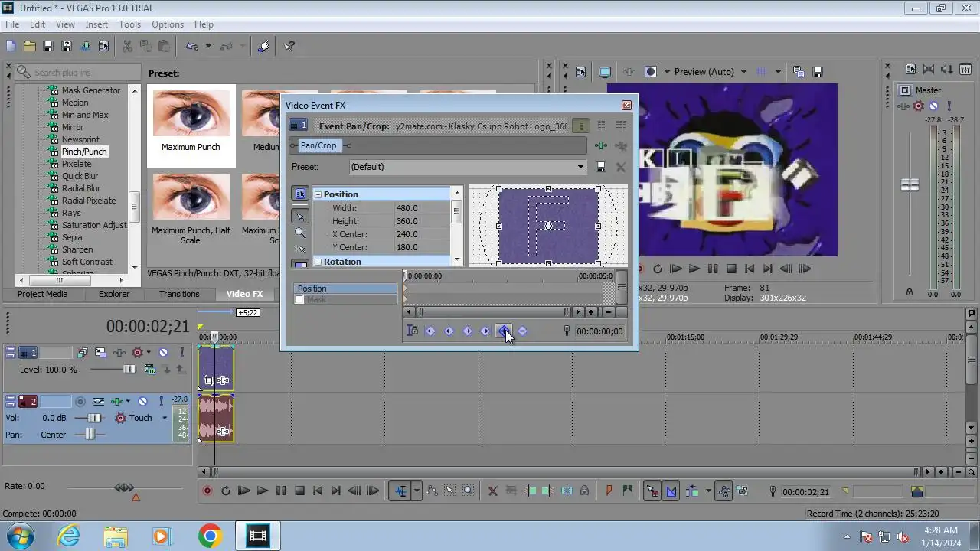980x551 pixels.
Task: Toggle Solo on audio track 2
Action: [x=163, y=401]
